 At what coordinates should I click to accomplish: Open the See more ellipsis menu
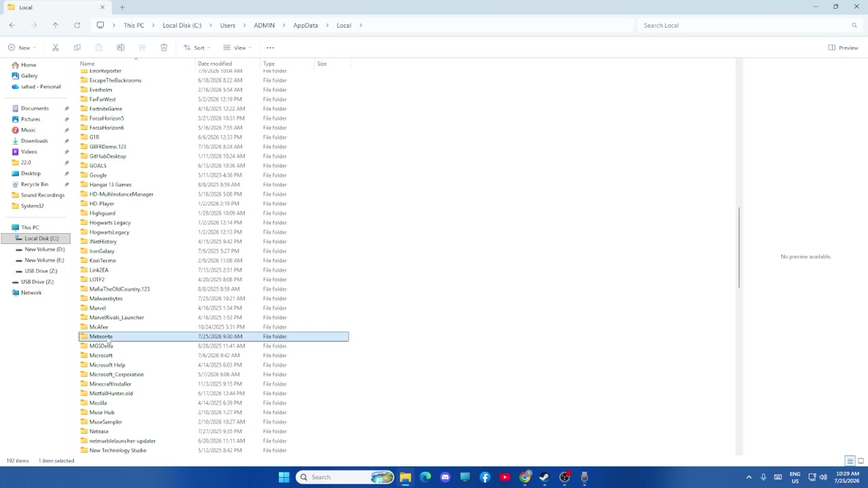(x=270, y=47)
